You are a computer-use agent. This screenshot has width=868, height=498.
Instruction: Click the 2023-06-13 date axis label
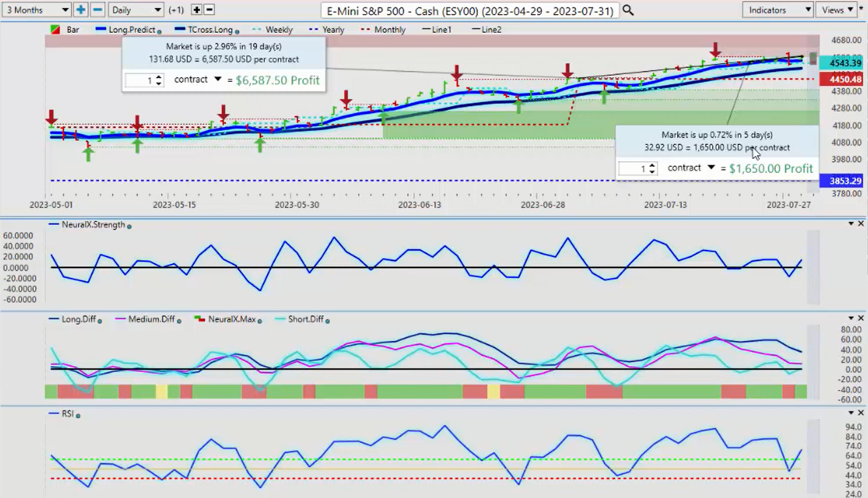point(419,205)
